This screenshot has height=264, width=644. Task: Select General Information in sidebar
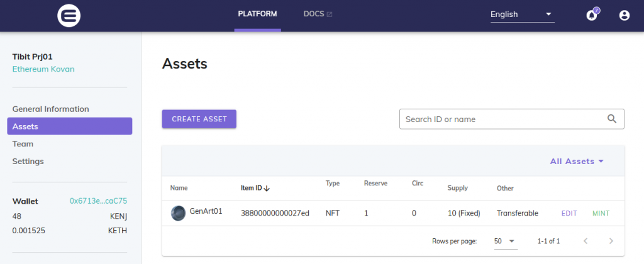pos(51,109)
